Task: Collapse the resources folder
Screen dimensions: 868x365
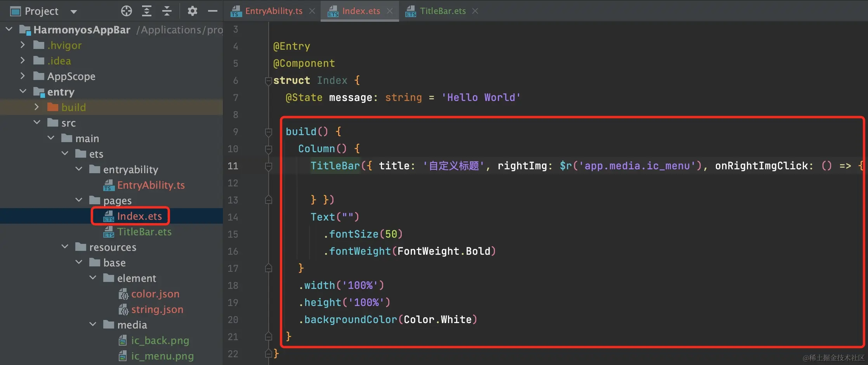Action: click(x=65, y=247)
